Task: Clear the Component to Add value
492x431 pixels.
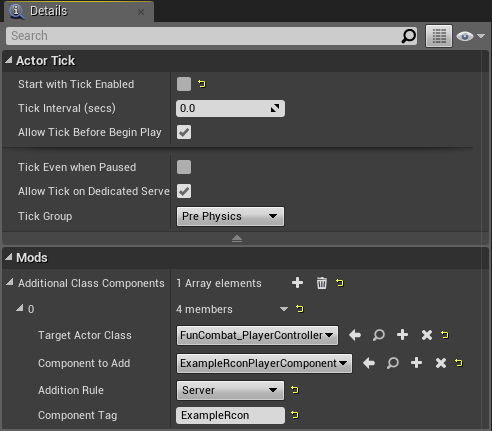Action: point(441,363)
